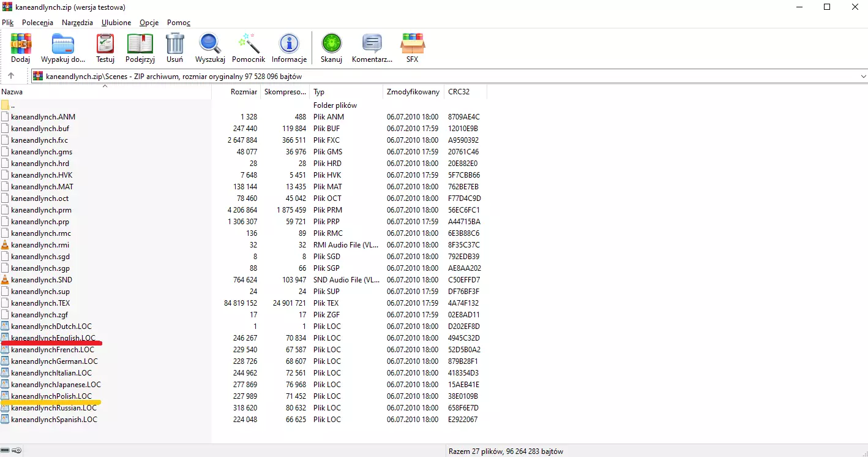Open the Narzędzia menu
The width and height of the screenshot is (868, 457).
point(77,23)
